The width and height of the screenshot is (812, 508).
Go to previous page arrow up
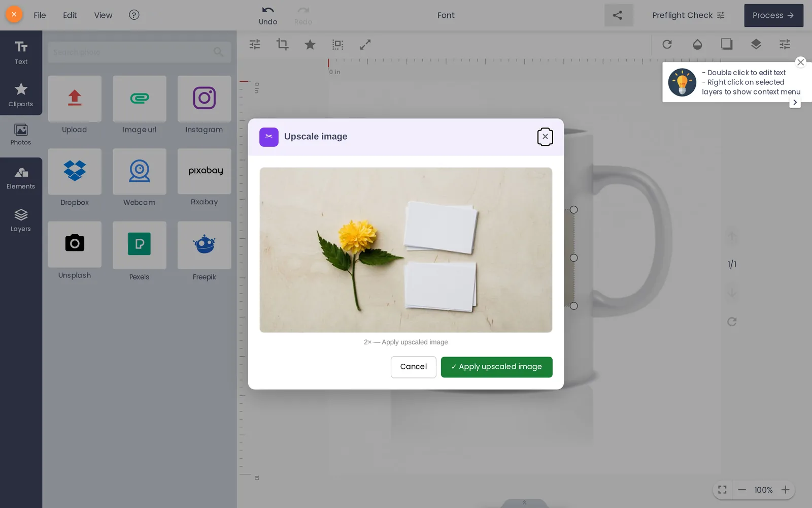732,236
